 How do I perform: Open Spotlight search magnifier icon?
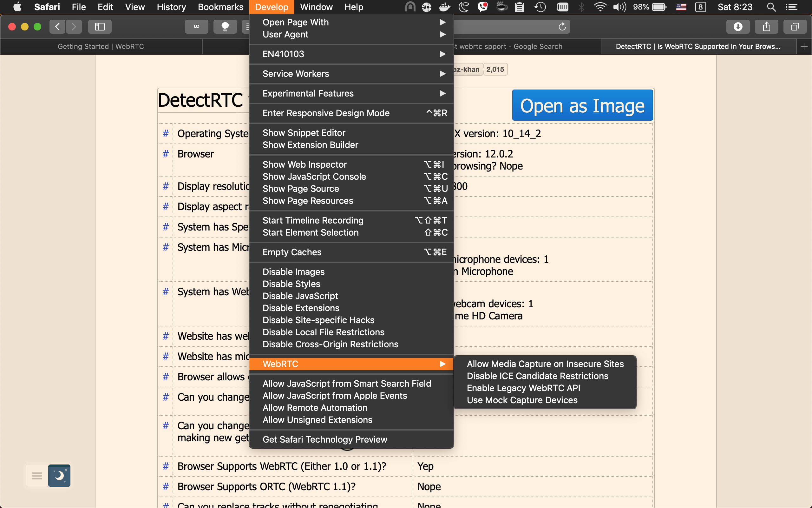coord(771,7)
